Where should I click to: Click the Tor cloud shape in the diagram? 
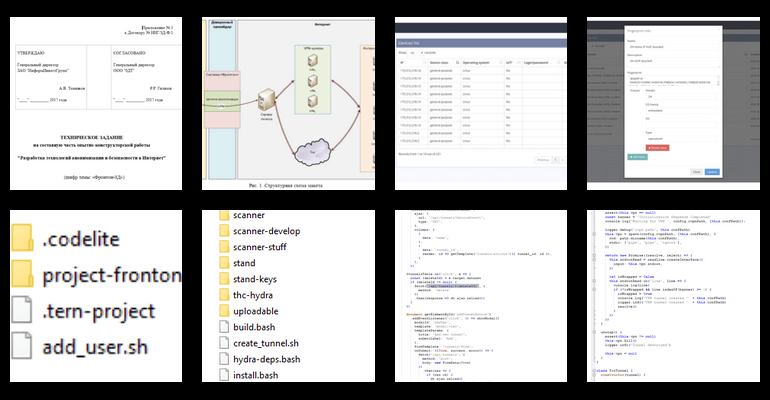[312, 152]
